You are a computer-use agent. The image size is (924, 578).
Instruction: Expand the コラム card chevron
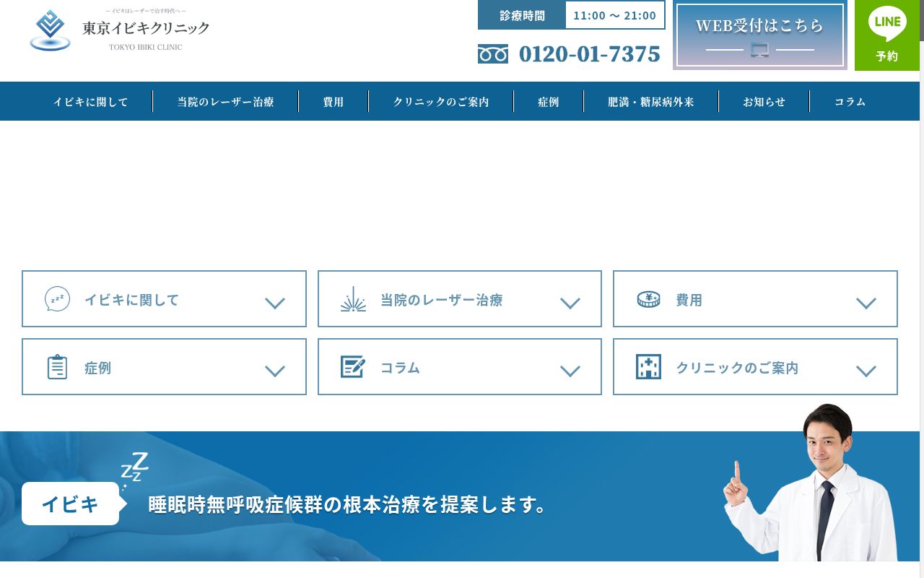(x=570, y=371)
